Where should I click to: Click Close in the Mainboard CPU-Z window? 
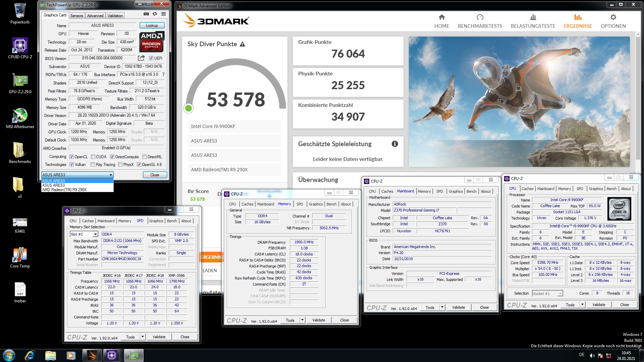[x=484, y=307]
